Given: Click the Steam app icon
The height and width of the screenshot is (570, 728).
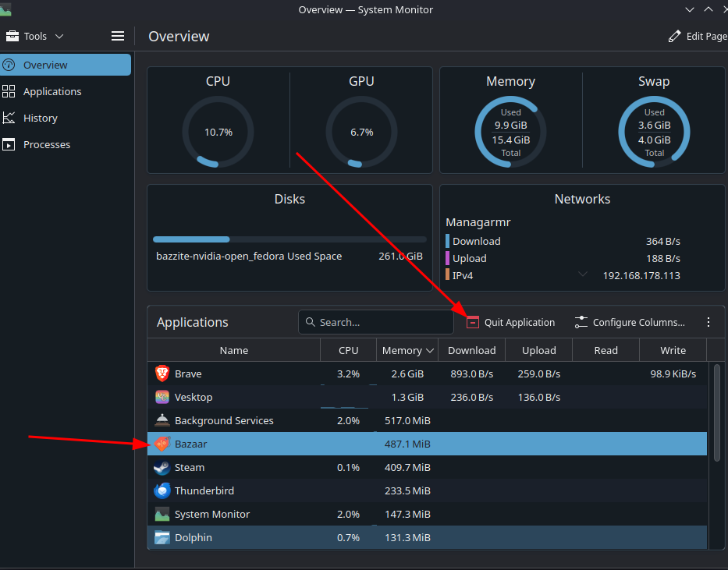Looking at the screenshot, I should click(162, 467).
